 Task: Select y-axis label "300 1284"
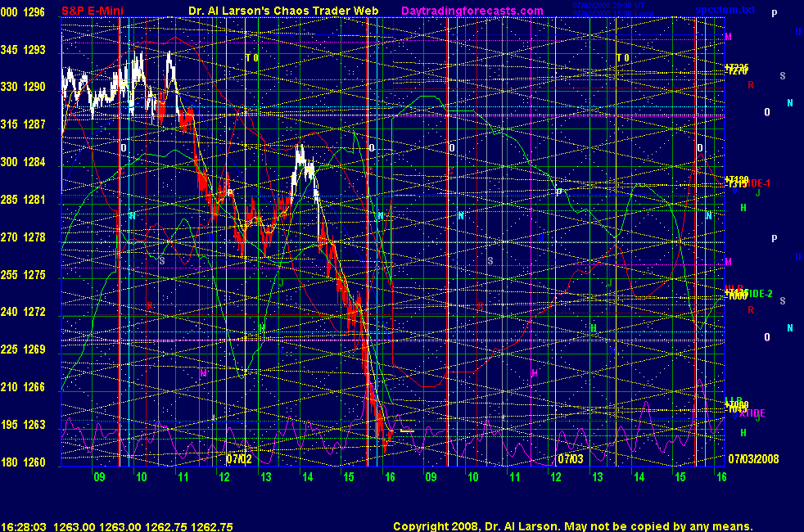click(23, 162)
